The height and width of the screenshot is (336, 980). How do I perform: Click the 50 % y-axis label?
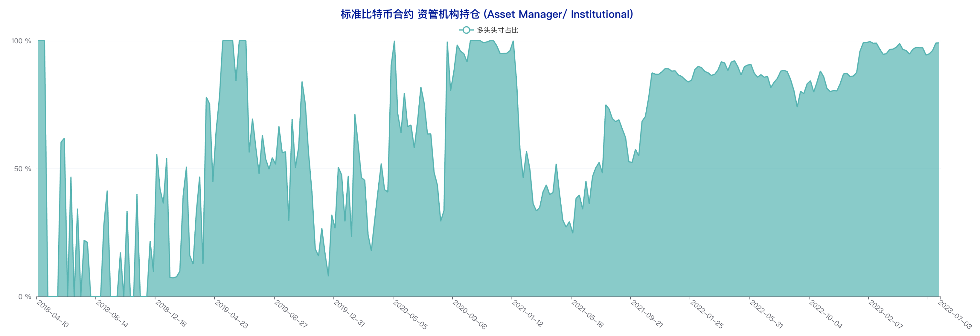point(23,169)
